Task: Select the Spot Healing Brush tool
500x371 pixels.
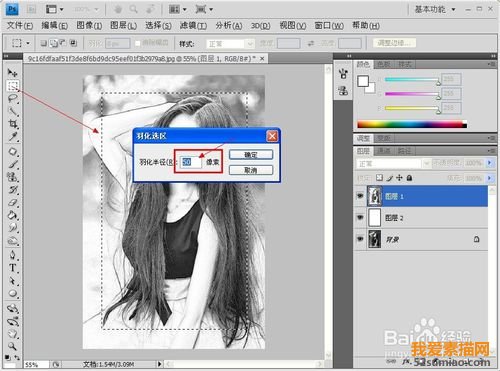Action: click(13, 151)
